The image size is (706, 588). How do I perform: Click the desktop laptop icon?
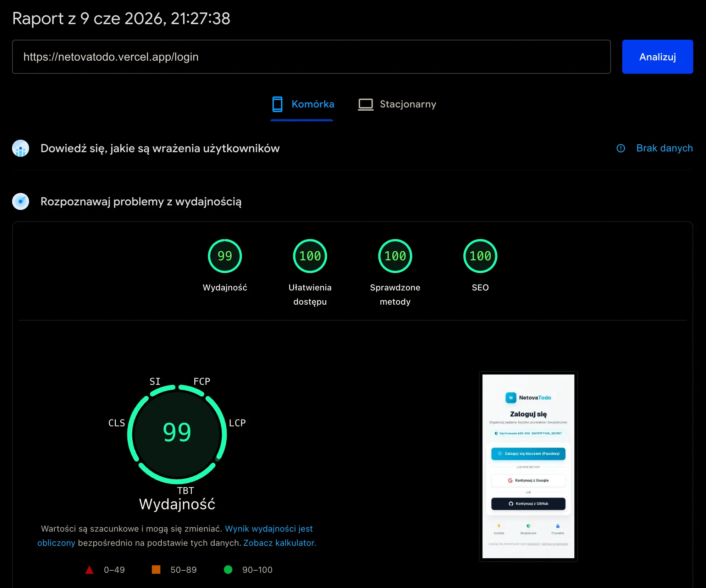366,104
